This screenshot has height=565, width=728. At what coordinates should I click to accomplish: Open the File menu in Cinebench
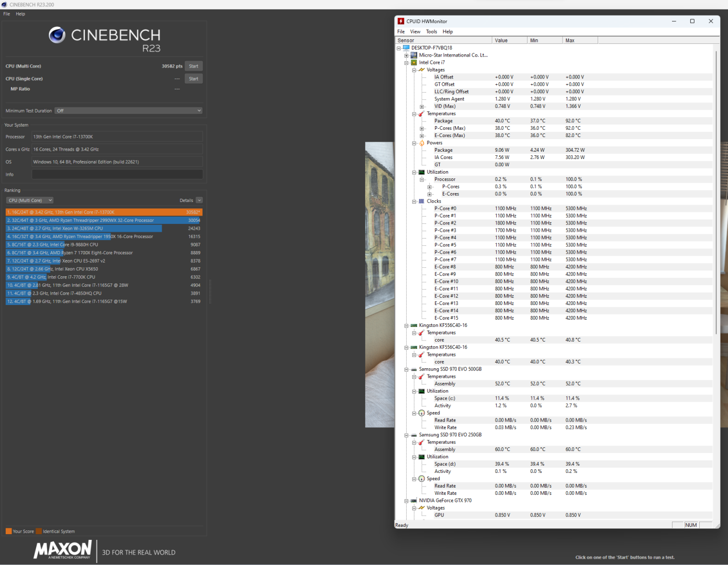tap(7, 14)
